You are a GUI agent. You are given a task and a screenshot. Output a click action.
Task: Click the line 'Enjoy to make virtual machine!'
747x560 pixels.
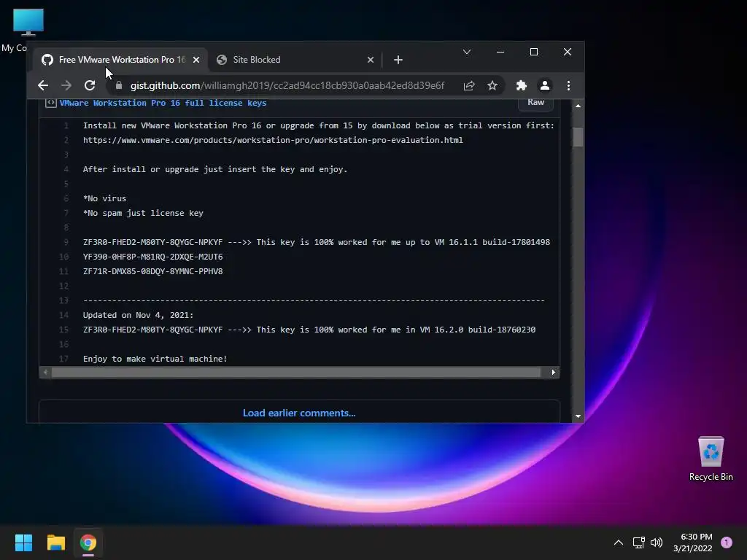point(155,359)
